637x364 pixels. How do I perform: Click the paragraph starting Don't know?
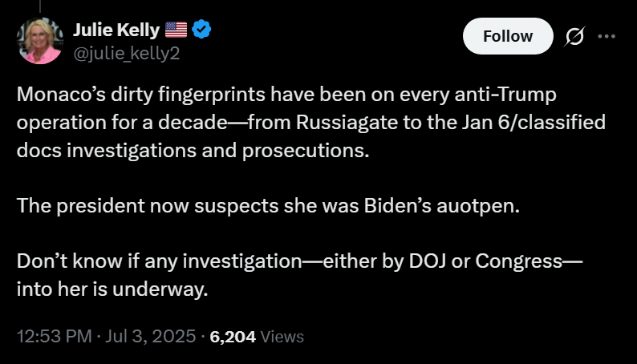(x=300, y=275)
